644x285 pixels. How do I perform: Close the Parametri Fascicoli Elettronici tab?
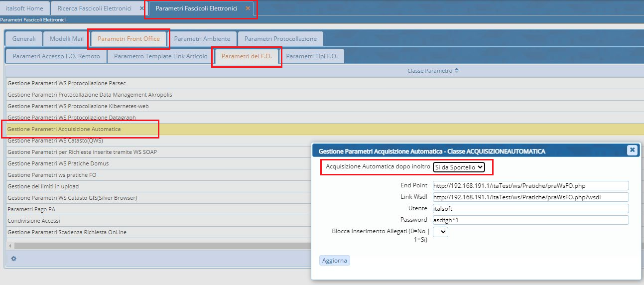point(248,8)
